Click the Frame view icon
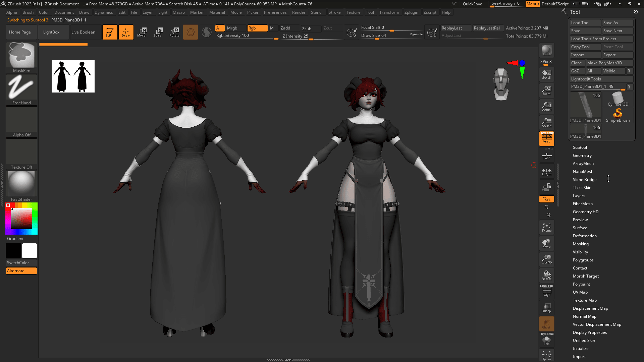 click(546, 227)
